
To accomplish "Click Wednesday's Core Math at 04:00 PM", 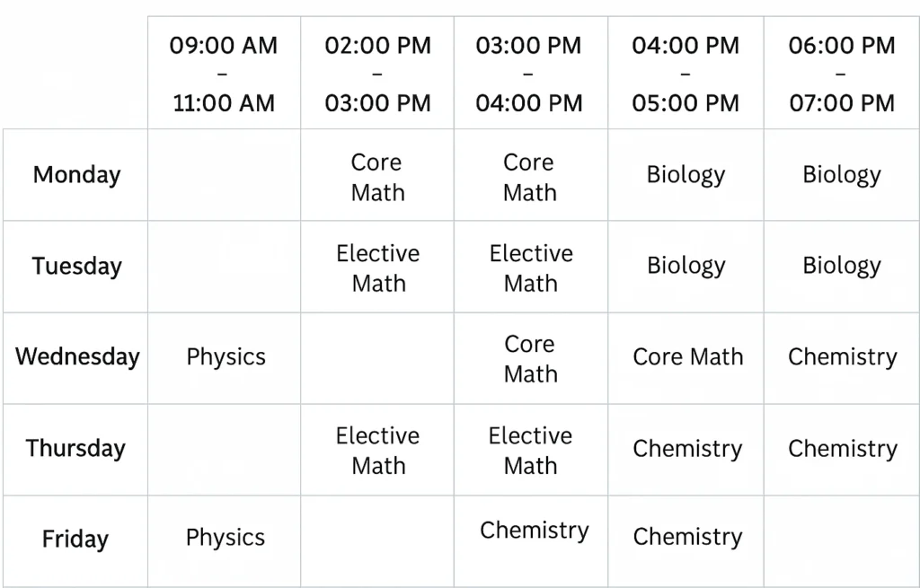I will click(x=686, y=357).
